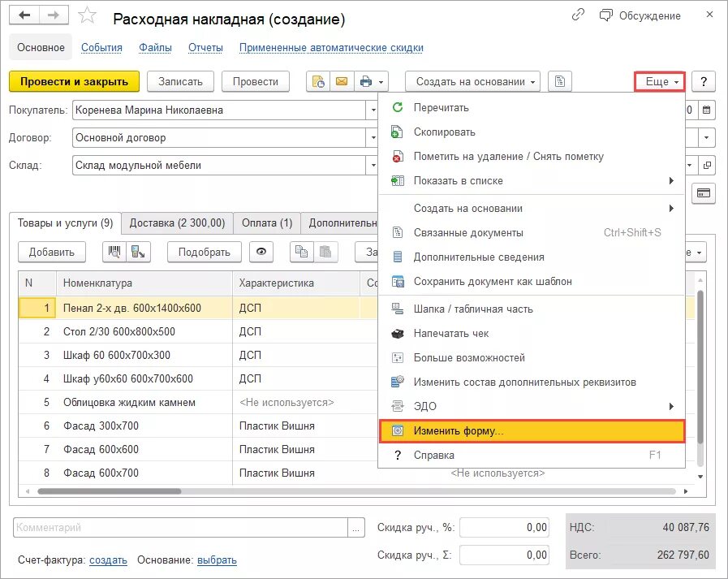728x579 pixels.
Task: Add document to favorites with the star
Action: click(x=88, y=15)
